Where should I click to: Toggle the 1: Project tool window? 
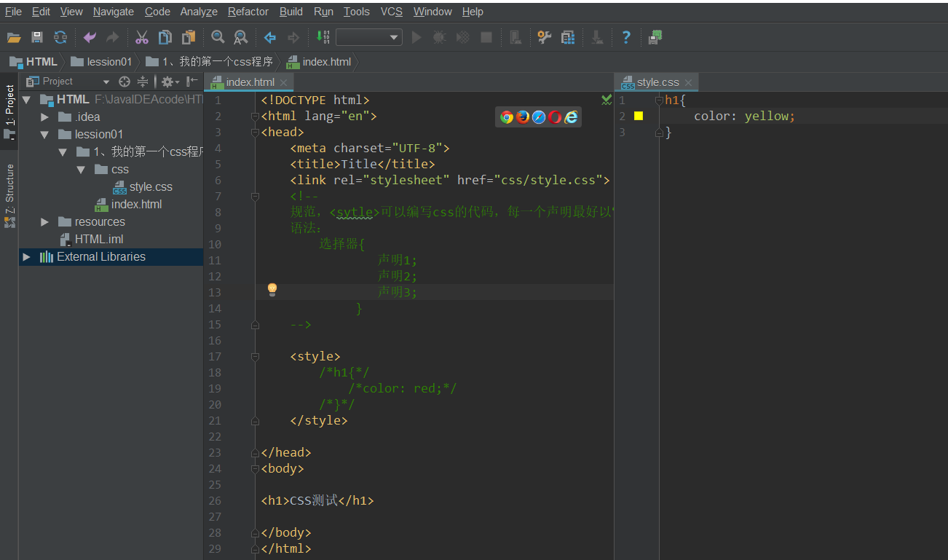pos(9,111)
